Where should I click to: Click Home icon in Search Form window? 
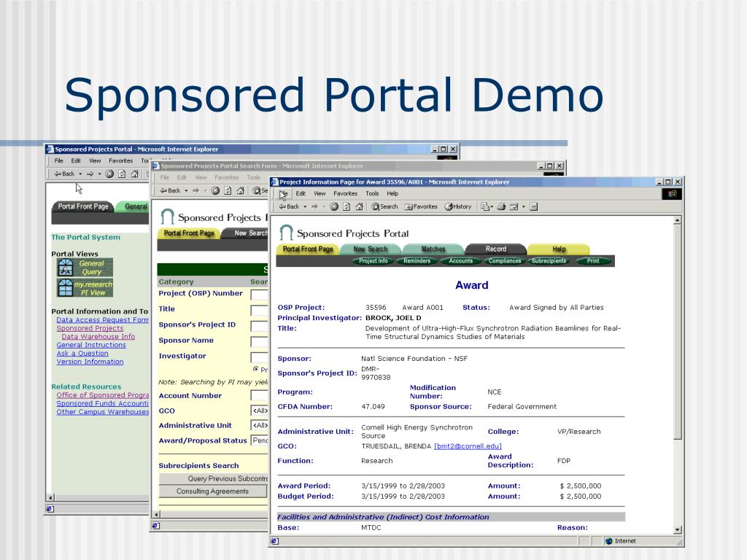[x=241, y=190]
